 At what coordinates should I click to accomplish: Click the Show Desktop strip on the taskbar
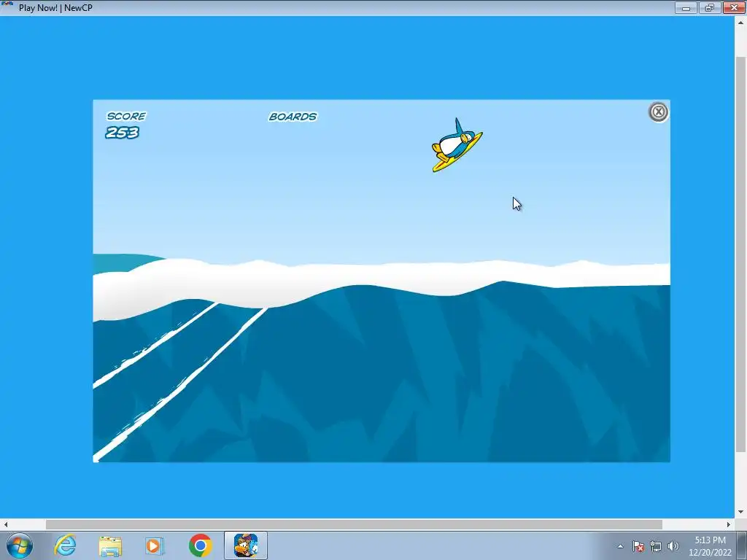[x=743, y=546]
